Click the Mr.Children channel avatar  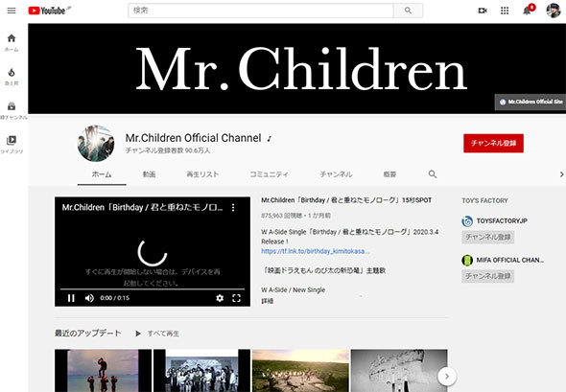coord(96,144)
